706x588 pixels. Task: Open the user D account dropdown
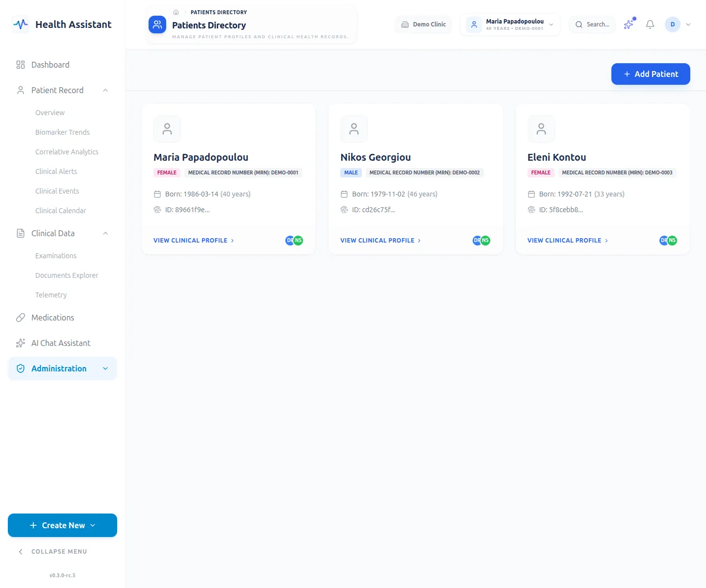pyautogui.click(x=679, y=24)
